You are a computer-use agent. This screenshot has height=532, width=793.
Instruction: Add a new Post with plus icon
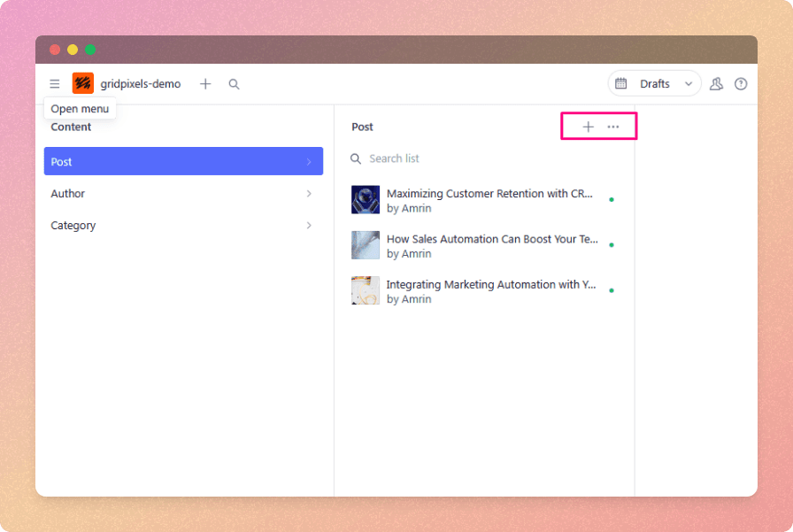[x=588, y=127]
